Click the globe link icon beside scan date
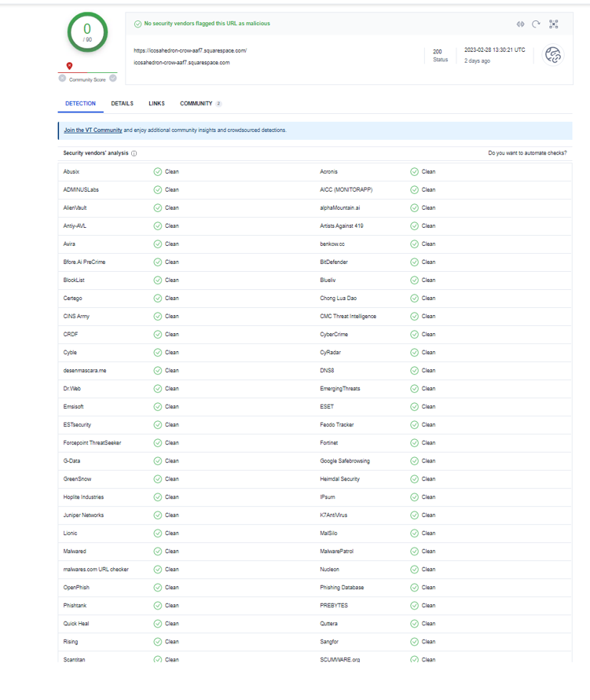Image resolution: width=590 pixels, height=700 pixels. [x=553, y=55]
